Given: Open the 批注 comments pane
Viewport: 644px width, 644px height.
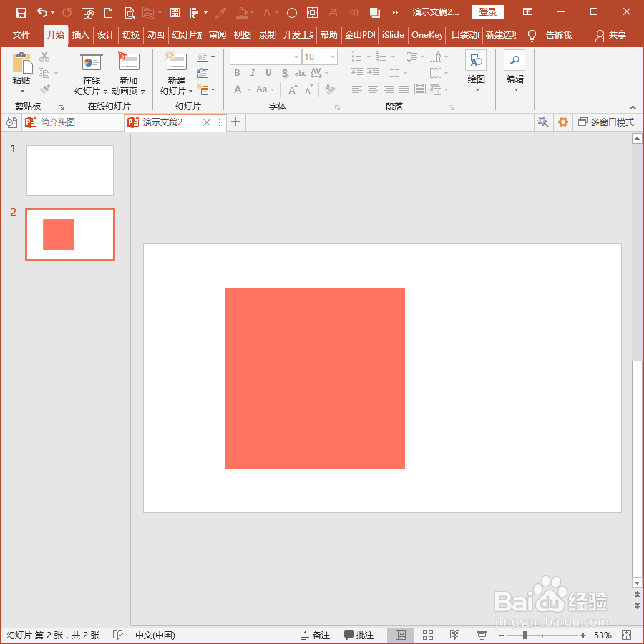Looking at the screenshot, I should click(x=359, y=635).
